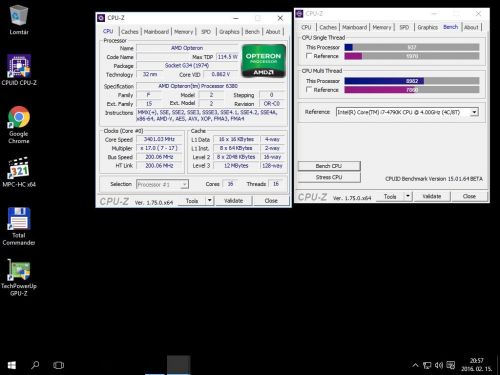Expand Tools arrow in Bench window

(408, 196)
